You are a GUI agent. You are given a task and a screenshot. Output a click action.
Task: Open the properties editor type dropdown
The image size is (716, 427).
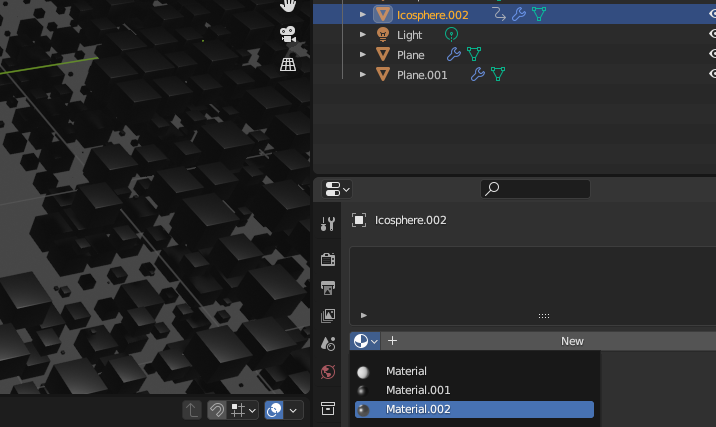click(x=337, y=189)
